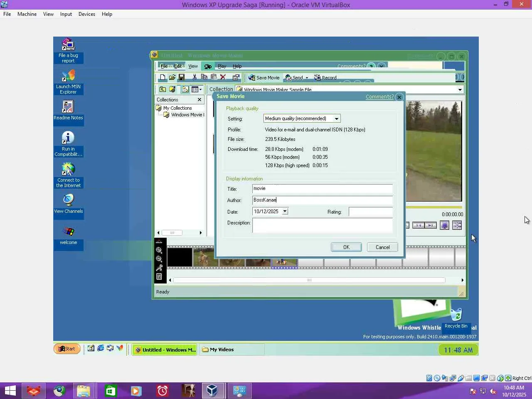Select My Collections in the tree
This screenshot has height=399, width=532.
[x=177, y=108]
